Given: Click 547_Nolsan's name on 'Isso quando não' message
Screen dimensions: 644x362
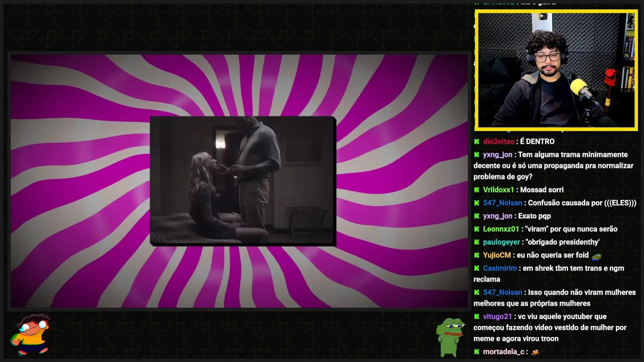Looking at the screenshot, I should pyautogui.click(x=503, y=293).
